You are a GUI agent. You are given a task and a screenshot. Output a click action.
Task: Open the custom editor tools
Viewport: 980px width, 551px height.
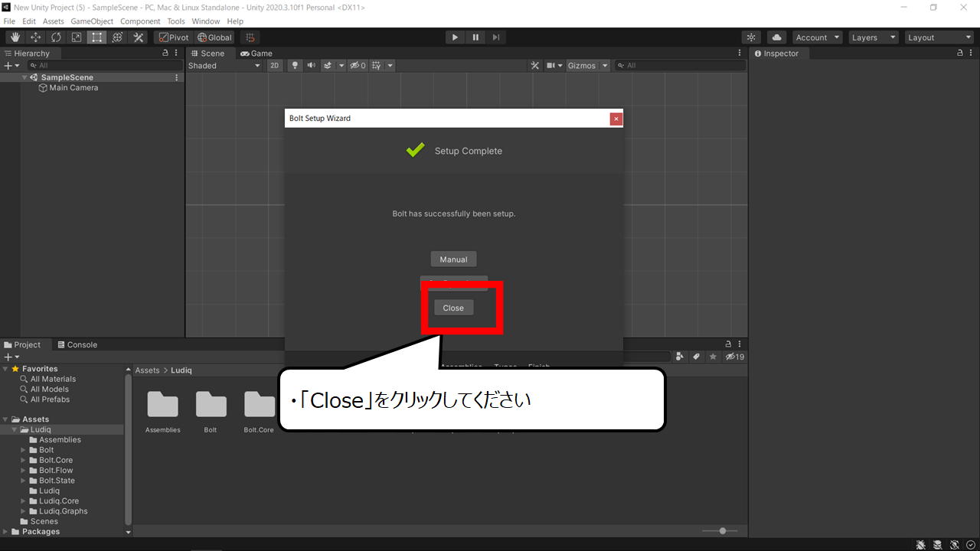click(x=139, y=37)
